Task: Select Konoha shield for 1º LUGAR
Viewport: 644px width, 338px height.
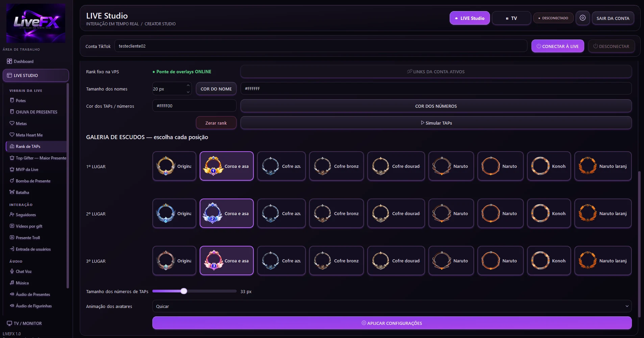Action: coord(549,166)
